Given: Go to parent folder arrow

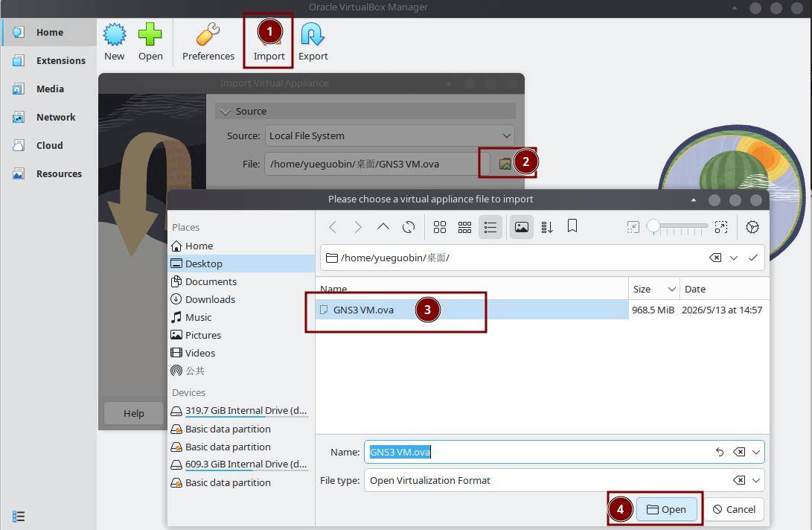Looking at the screenshot, I should [x=383, y=227].
